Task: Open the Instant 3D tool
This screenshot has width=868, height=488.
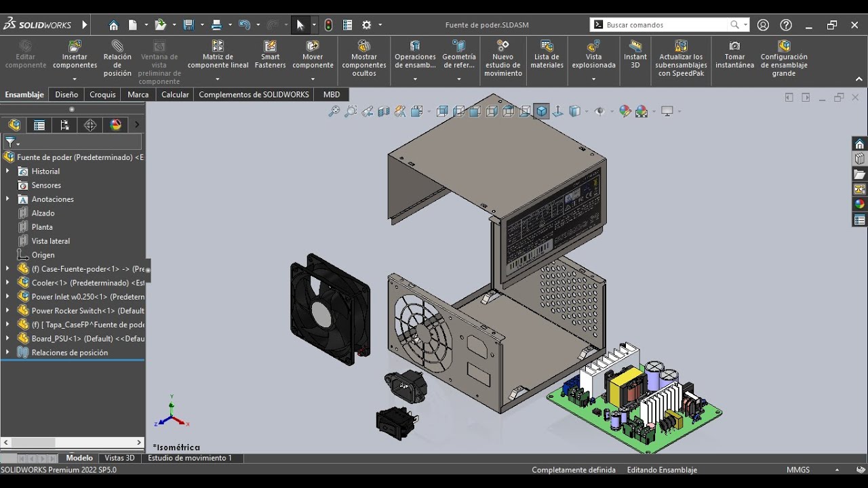Action: tap(635, 46)
